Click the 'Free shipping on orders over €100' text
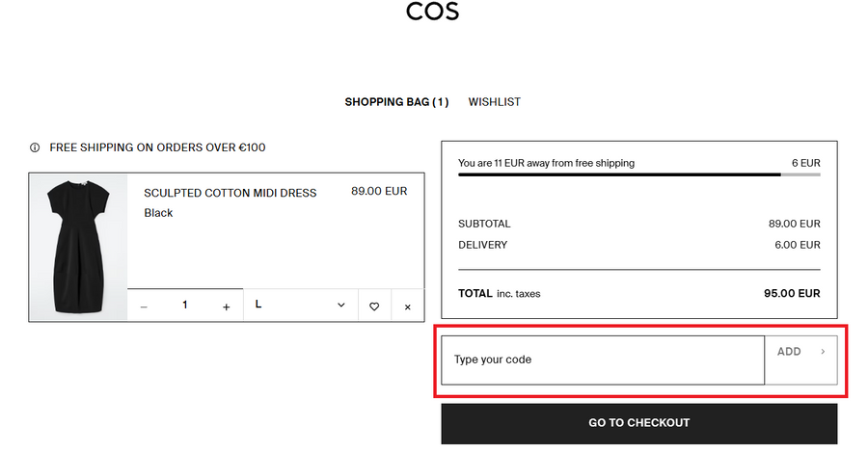The width and height of the screenshot is (868, 453). pyautogui.click(x=157, y=147)
